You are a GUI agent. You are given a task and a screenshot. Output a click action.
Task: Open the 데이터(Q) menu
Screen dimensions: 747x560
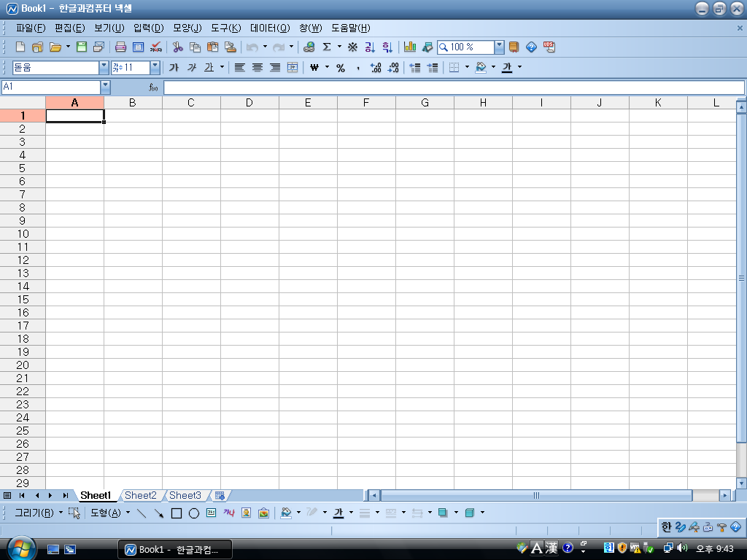(270, 28)
